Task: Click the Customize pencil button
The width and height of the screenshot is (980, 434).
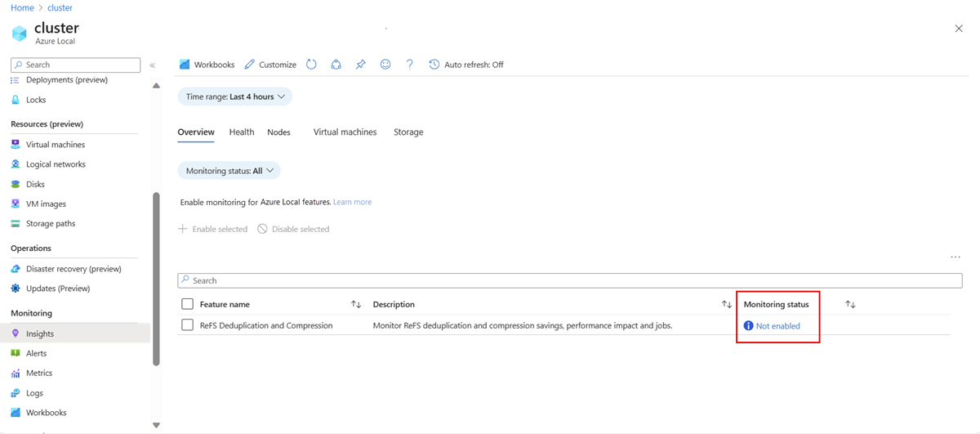Action: tap(270, 65)
